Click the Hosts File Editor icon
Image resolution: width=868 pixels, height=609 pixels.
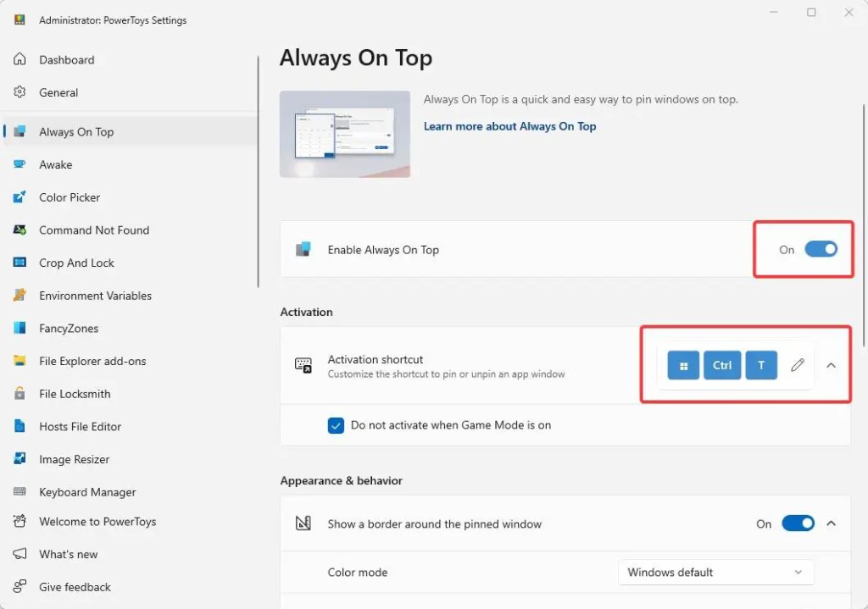tap(19, 426)
